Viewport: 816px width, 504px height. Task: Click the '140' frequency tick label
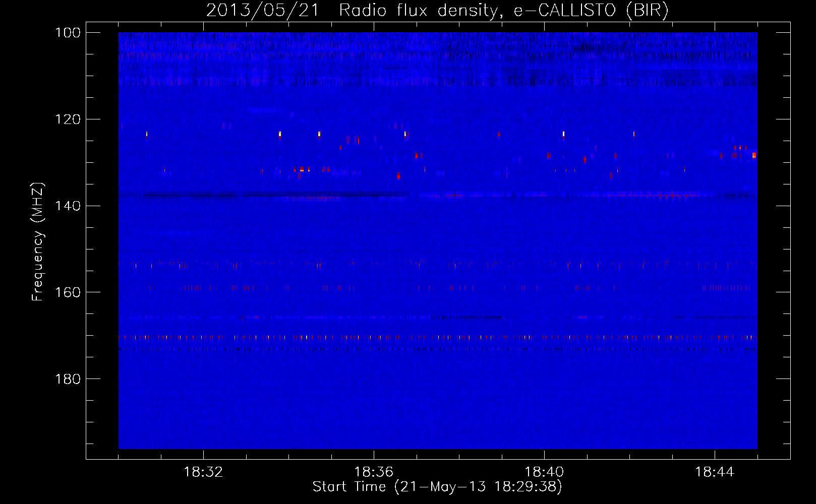67,206
